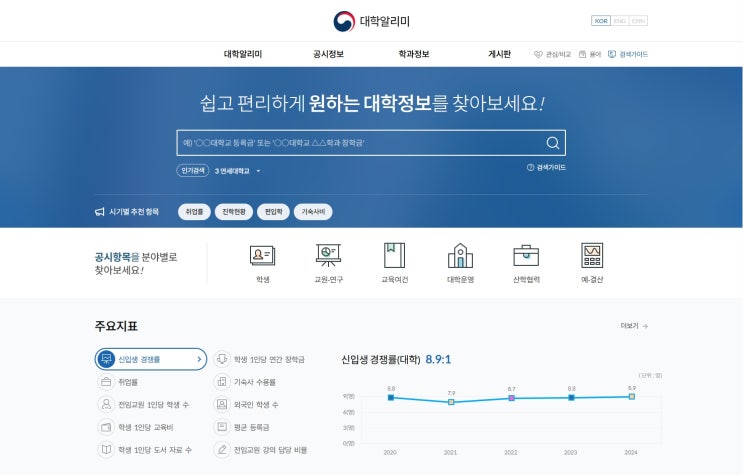Click the 2024 data point on chart
The image size is (743, 475).
632,397
